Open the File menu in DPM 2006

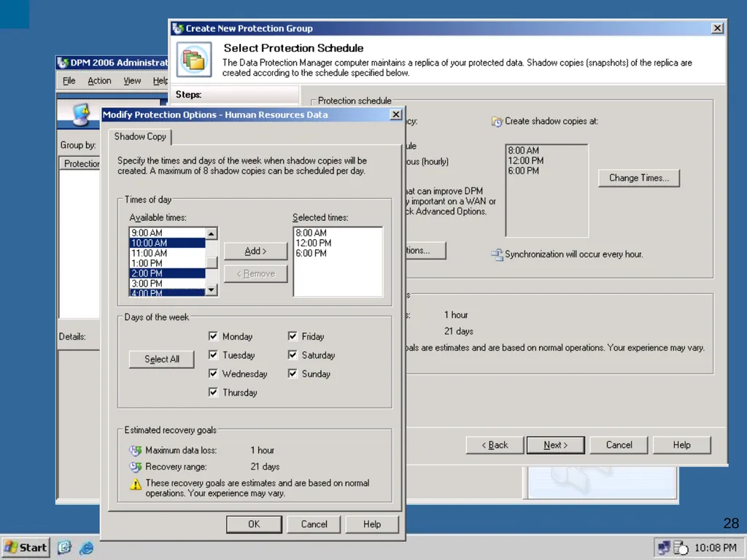(69, 81)
